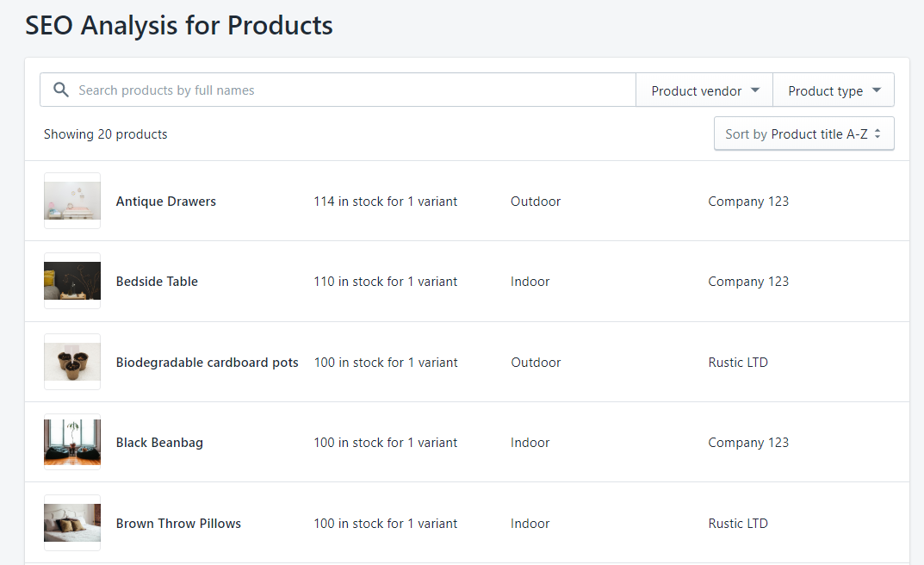Click the Product type caret arrow

point(877,90)
